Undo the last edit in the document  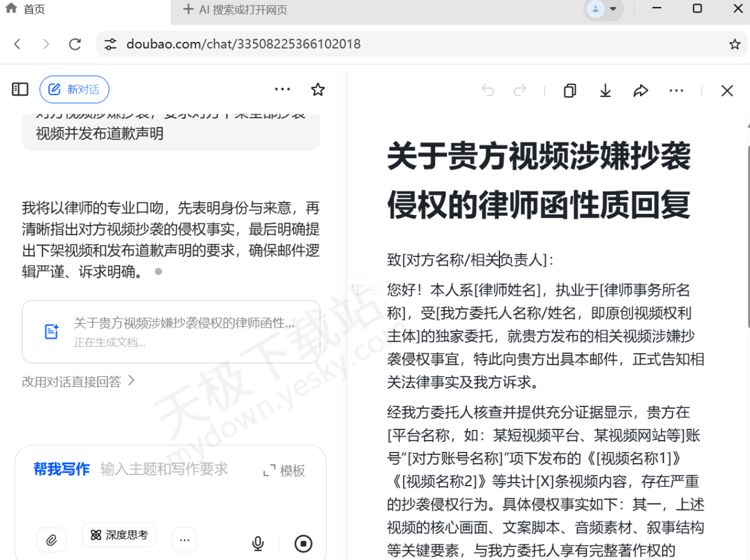coord(488,90)
